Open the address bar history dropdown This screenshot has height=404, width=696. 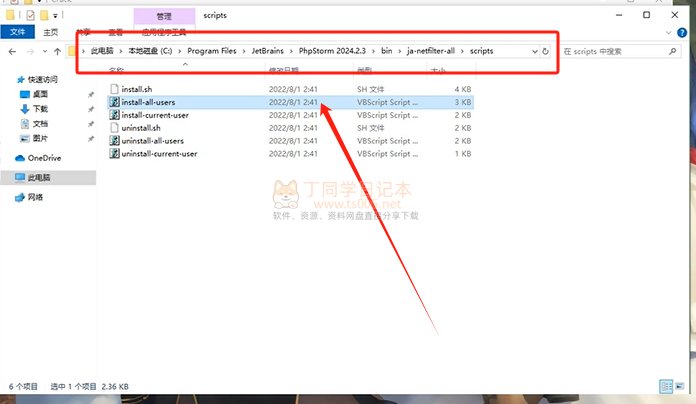tap(532, 51)
